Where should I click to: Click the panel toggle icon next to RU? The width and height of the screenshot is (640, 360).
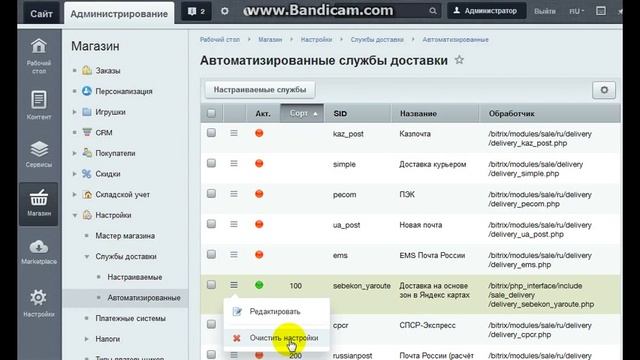[x=601, y=11]
